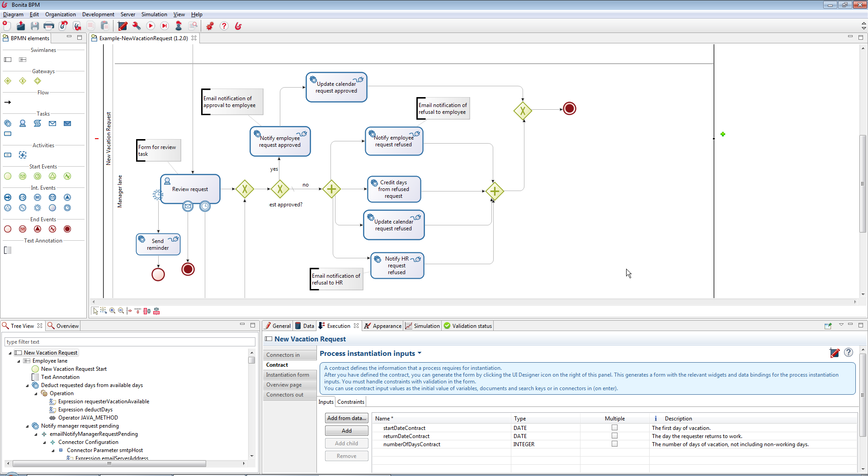Click the New diagram toolbar icon
The image size is (868, 476).
pyautogui.click(x=7, y=26)
